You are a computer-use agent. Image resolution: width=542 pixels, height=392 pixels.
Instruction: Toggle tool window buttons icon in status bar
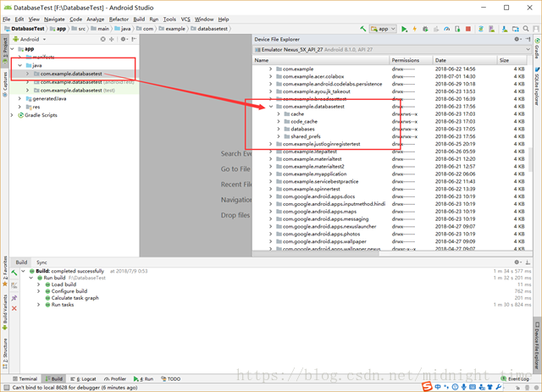tap(6, 388)
